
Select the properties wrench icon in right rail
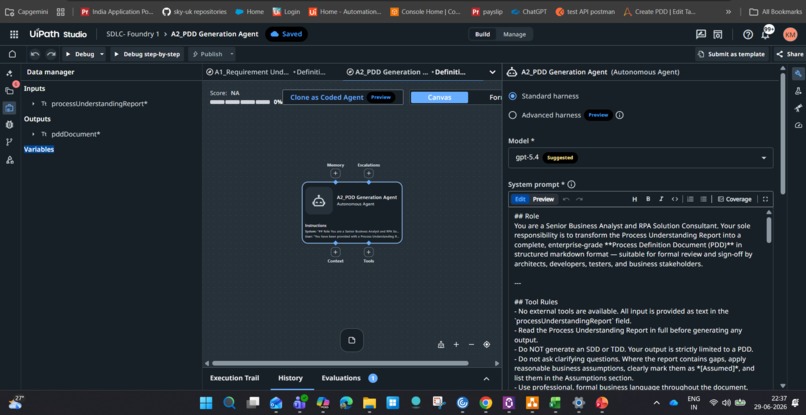pyautogui.click(x=798, y=74)
